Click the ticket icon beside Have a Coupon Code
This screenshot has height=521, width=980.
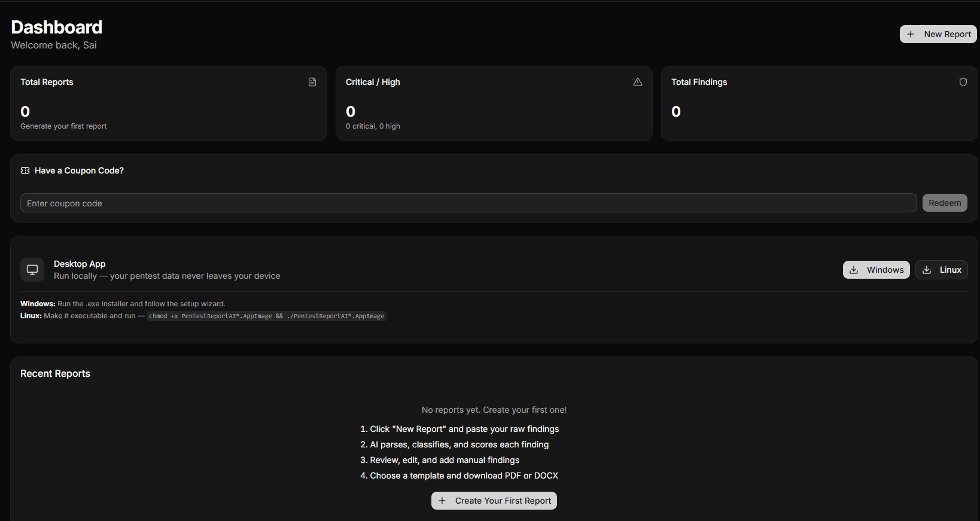(x=25, y=170)
